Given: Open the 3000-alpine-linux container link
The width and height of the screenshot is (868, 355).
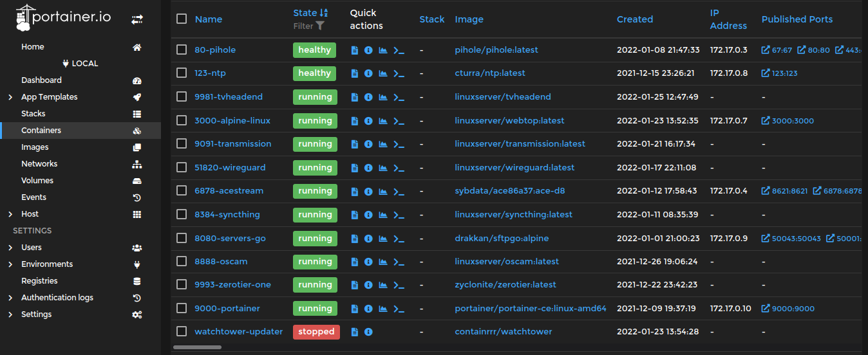Looking at the screenshot, I should (x=232, y=120).
